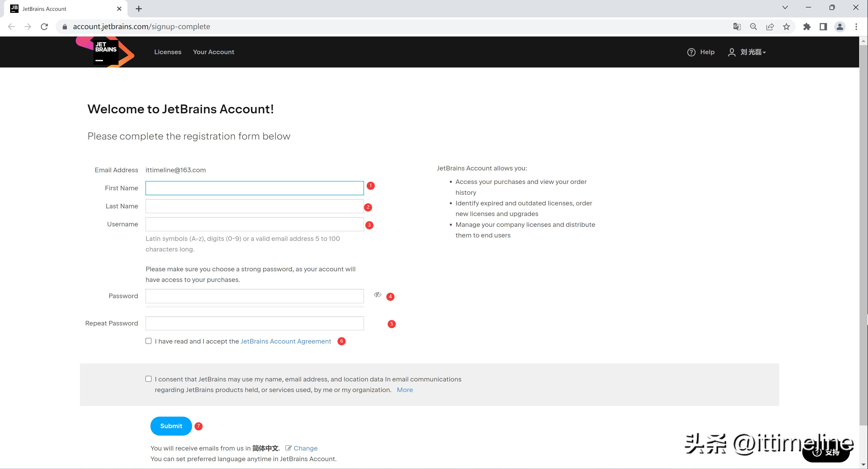Open the Your Account menu item

pyautogui.click(x=213, y=52)
